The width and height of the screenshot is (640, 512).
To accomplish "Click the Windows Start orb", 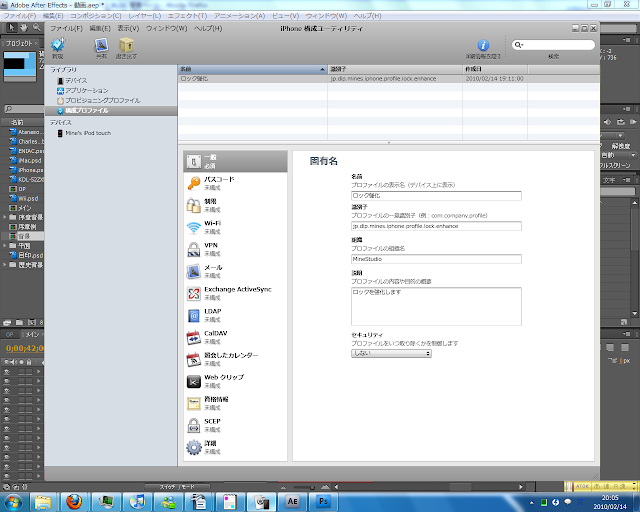I will 13,501.
